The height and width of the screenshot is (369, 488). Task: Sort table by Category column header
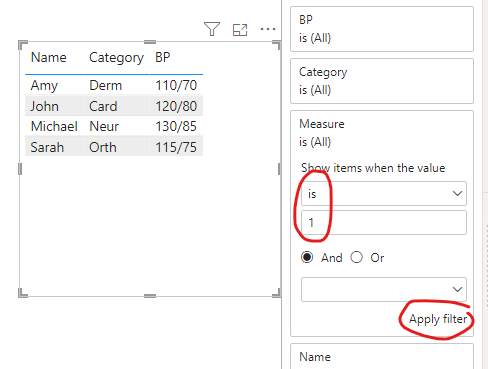116,58
